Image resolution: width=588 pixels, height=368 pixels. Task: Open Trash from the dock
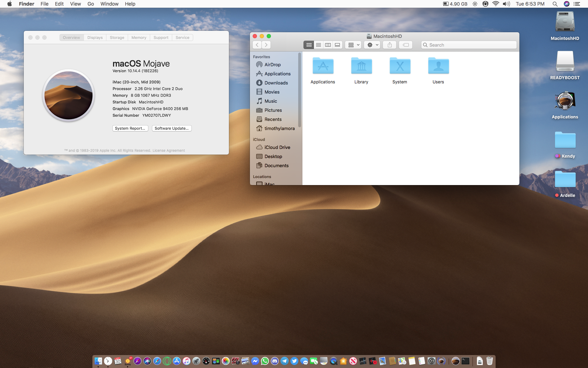490,361
